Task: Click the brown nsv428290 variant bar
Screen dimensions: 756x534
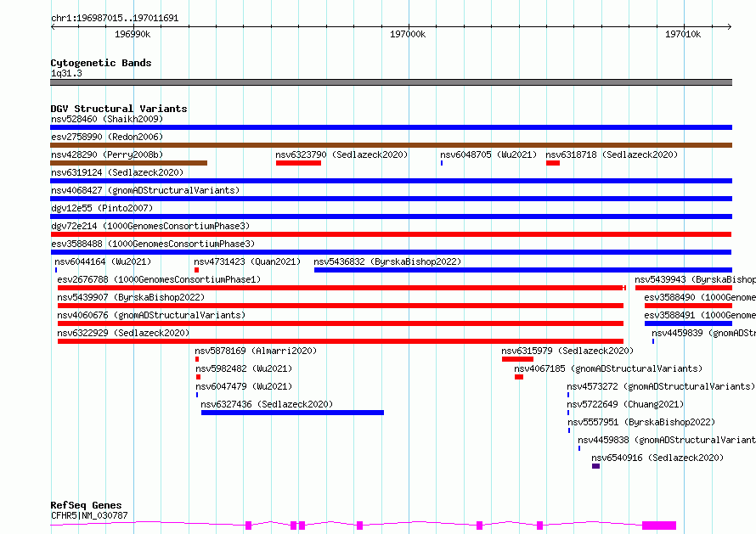Action: tap(129, 163)
